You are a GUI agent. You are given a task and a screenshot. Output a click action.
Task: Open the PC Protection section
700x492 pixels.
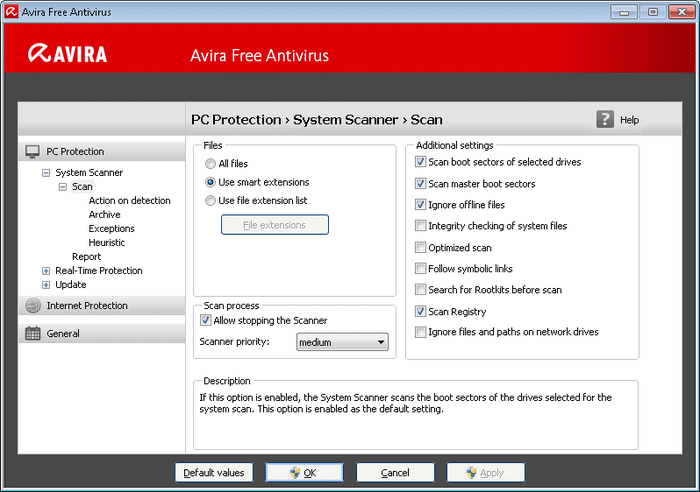102,152
